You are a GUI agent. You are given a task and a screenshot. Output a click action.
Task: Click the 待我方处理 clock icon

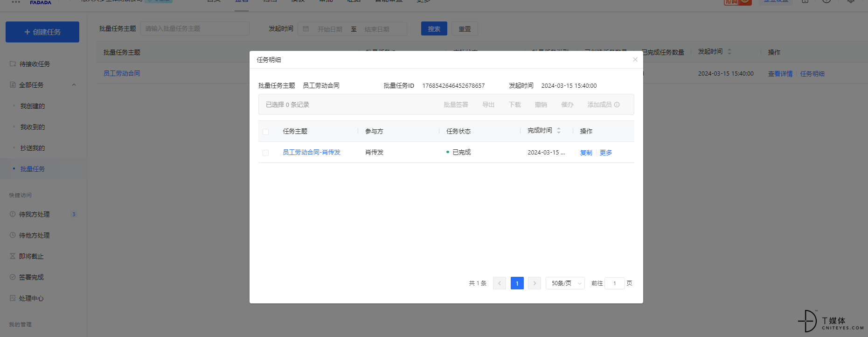pyautogui.click(x=13, y=214)
